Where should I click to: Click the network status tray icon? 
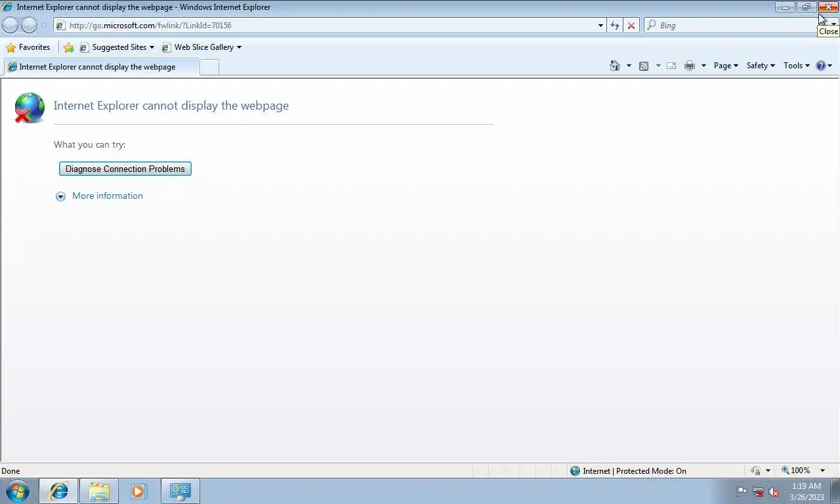pyautogui.click(x=758, y=492)
